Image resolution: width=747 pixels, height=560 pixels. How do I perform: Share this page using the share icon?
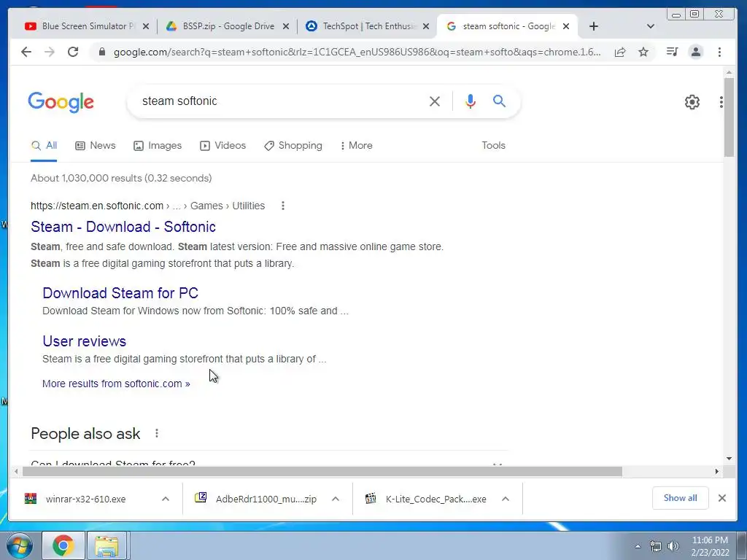(620, 52)
